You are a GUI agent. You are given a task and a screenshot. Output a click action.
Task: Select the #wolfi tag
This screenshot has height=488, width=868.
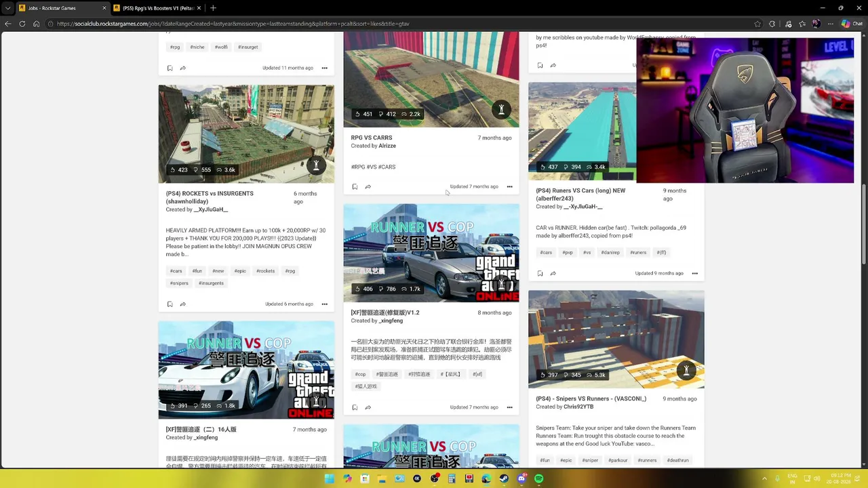pyautogui.click(x=221, y=47)
